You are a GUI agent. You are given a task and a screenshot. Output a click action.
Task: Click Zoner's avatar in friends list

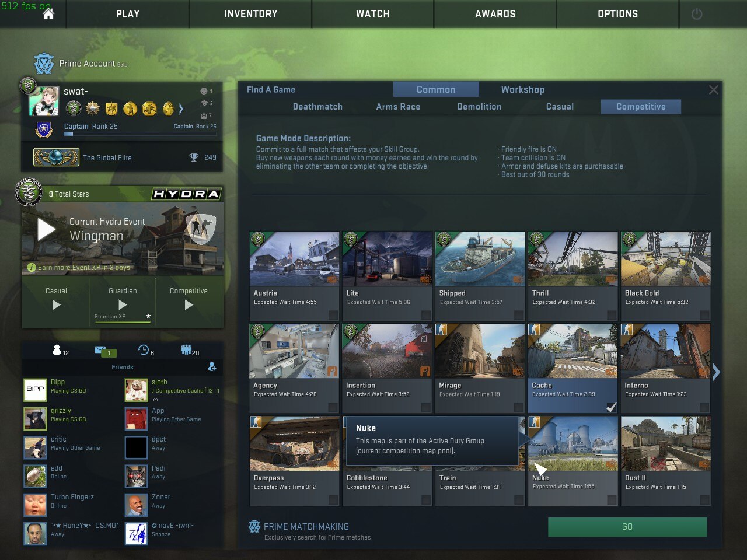click(x=136, y=505)
